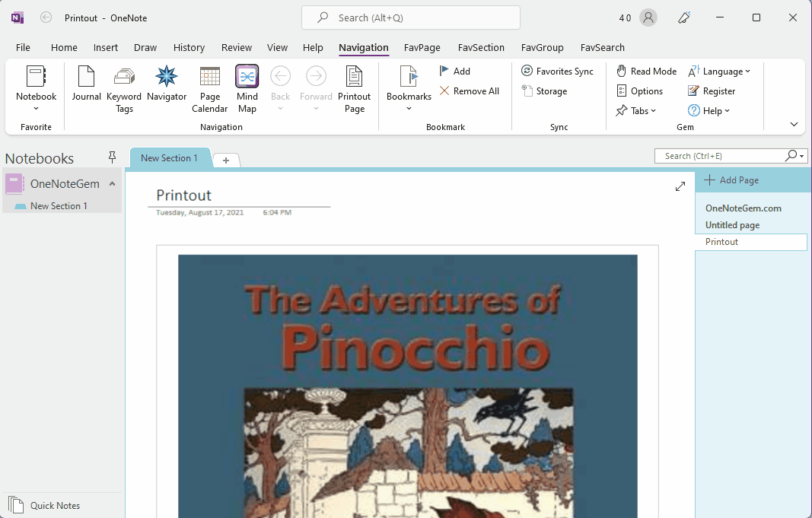Screen dimensions: 812x518
Task: Run Favorites Sync
Action: coord(557,72)
